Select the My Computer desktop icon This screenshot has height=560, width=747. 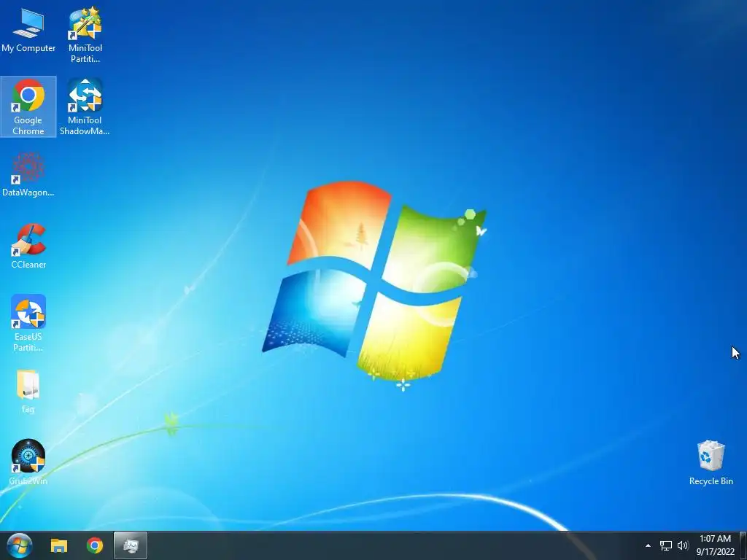pos(28,30)
